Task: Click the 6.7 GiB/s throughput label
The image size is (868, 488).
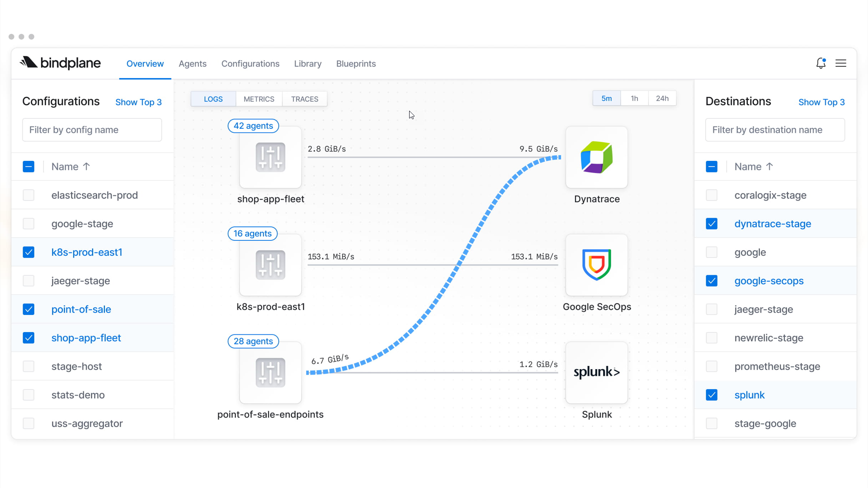Action: click(x=330, y=359)
